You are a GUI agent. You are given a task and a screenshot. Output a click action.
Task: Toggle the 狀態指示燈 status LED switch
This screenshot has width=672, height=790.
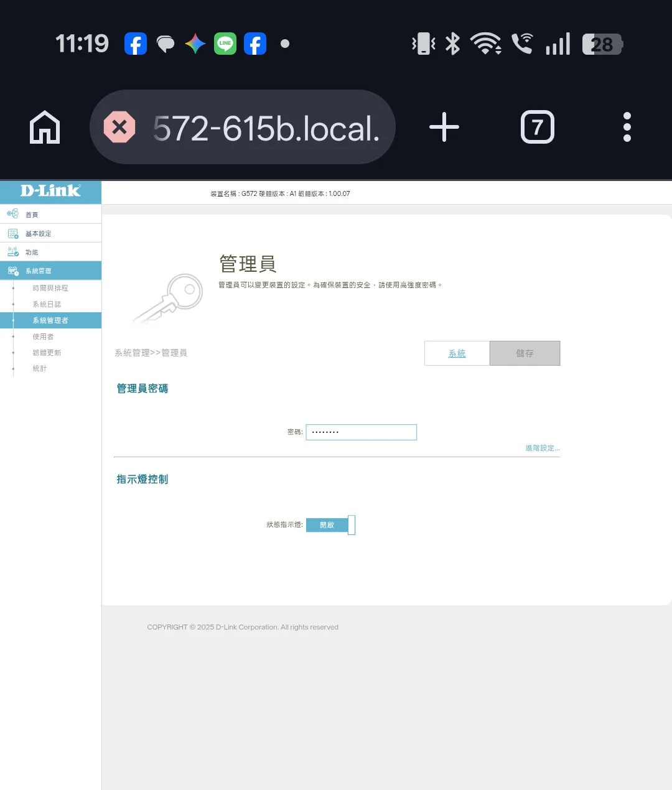(x=330, y=525)
